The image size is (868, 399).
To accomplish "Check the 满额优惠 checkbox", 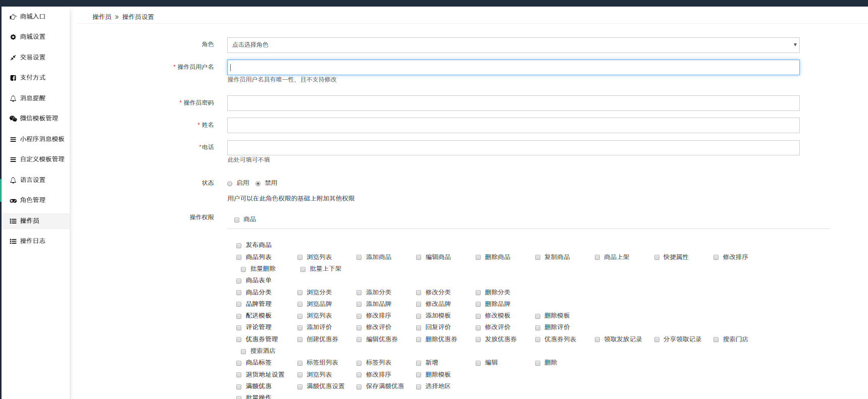I will click(x=239, y=387).
